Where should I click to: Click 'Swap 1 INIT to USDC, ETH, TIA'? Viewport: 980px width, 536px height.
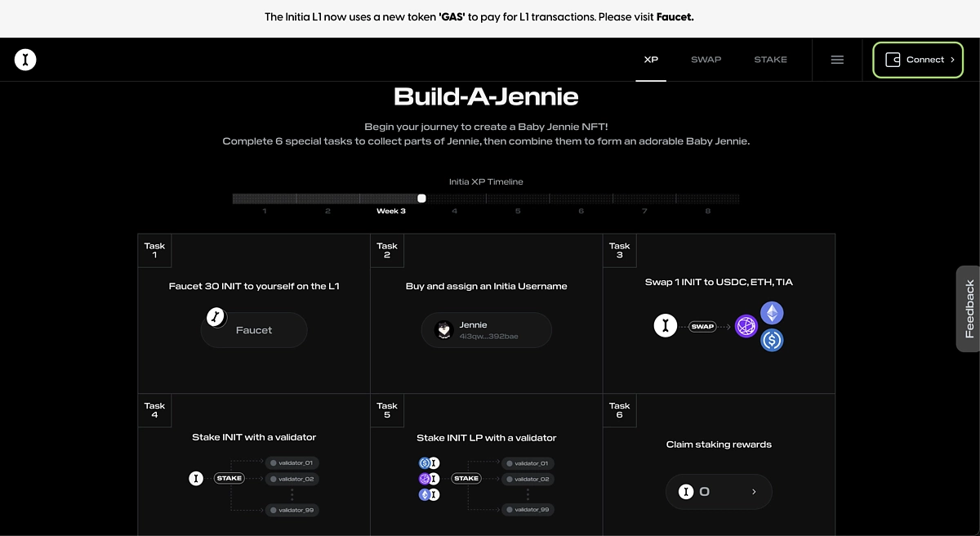tap(719, 282)
